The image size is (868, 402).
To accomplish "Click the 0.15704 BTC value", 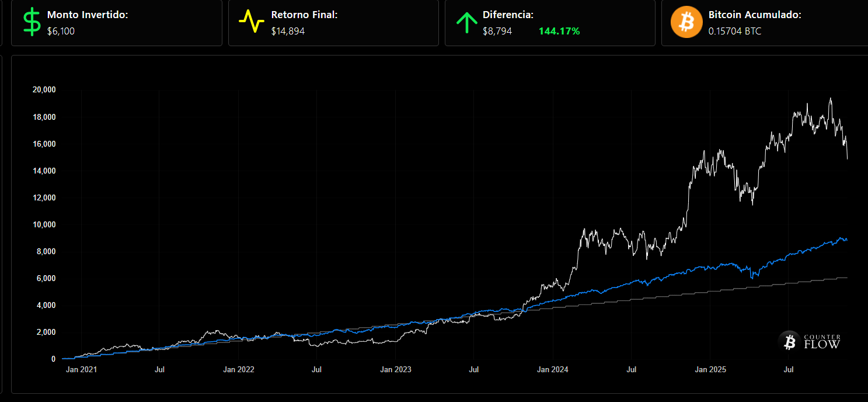I will 734,31.
